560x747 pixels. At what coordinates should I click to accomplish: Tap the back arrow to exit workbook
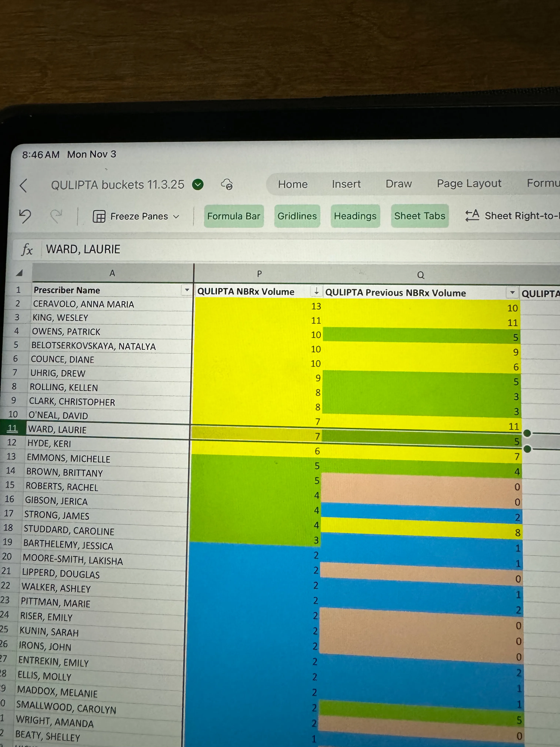click(23, 185)
